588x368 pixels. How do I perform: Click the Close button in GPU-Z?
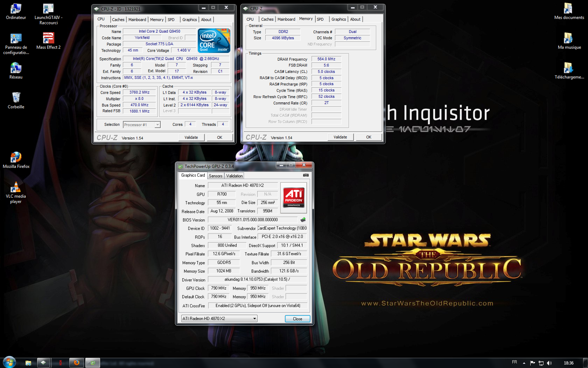click(x=298, y=319)
